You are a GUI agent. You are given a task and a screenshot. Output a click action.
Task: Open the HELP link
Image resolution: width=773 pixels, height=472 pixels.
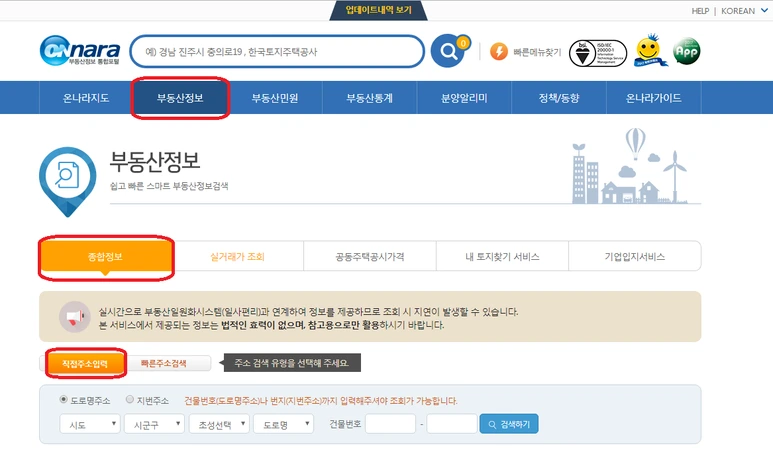[700, 11]
